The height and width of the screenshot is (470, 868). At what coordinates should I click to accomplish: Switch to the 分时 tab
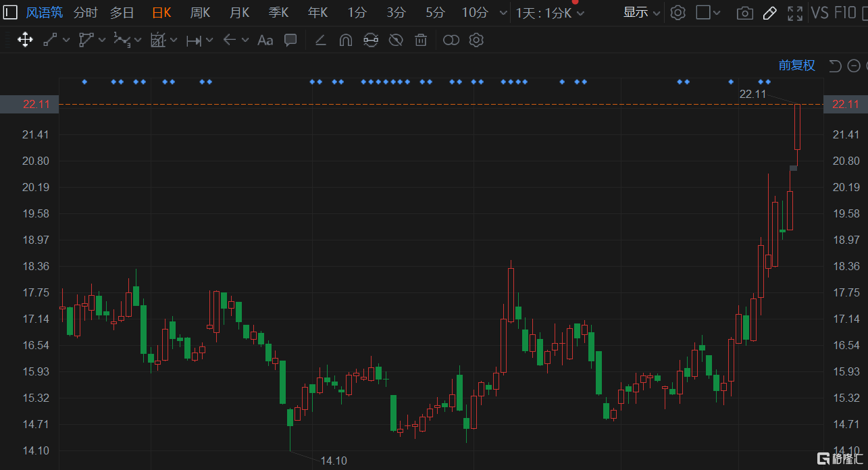click(86, 12)
